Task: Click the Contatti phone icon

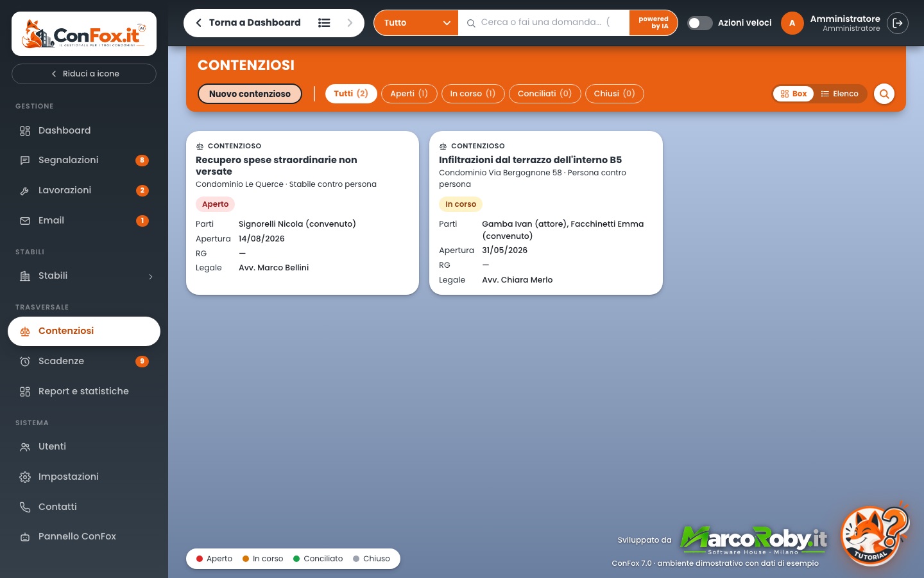Action: point(25,507)
